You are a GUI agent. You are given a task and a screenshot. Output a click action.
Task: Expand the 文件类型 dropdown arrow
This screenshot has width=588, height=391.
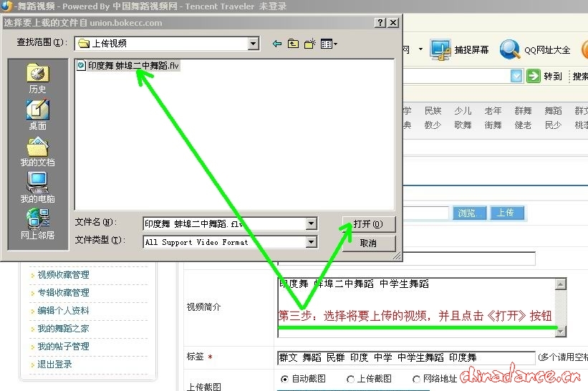coord(311,242)
